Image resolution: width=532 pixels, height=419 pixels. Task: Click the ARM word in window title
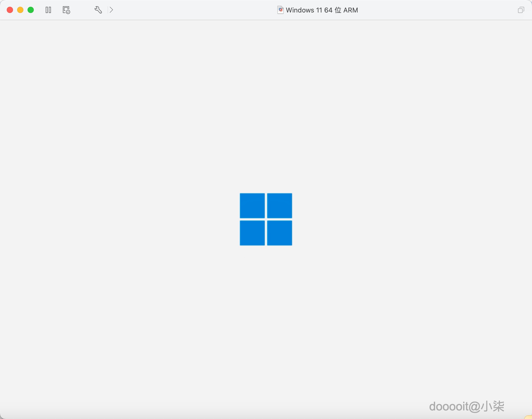pyautogui.click(x=351, y=10)
